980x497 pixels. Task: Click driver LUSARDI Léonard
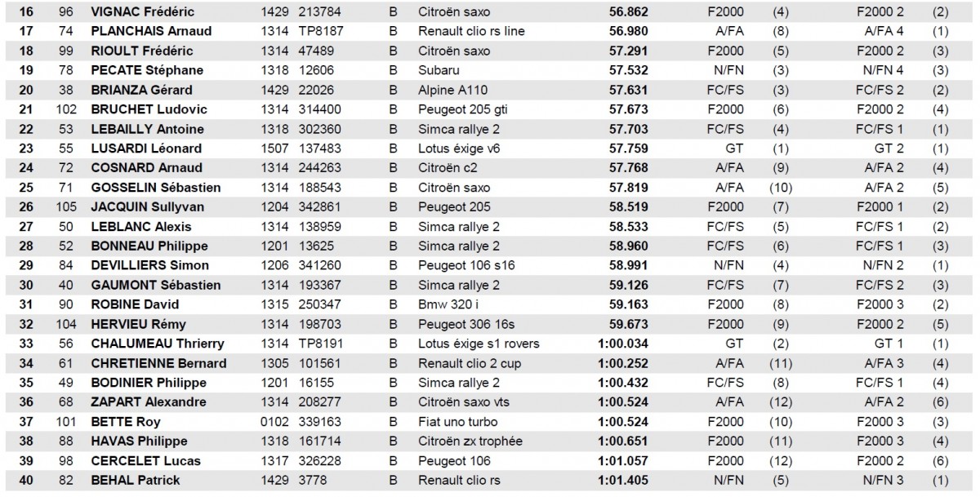[146, 149]
